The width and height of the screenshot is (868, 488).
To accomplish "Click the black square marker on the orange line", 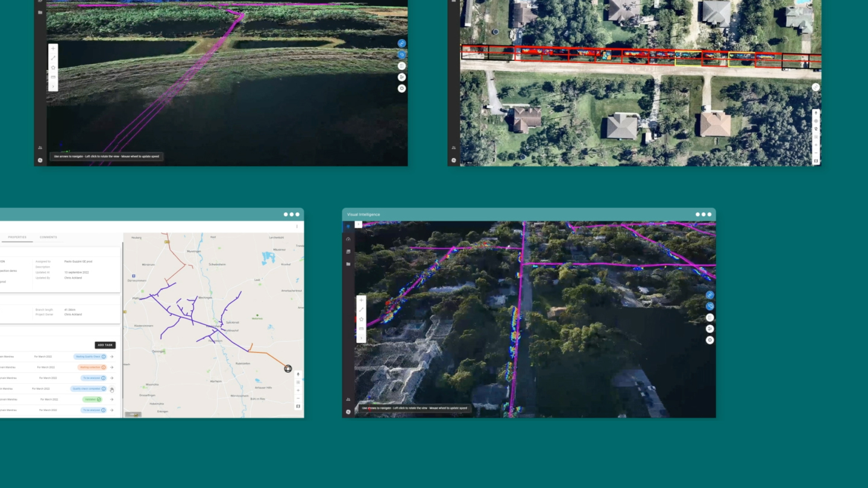I will (x=288, y=369).
